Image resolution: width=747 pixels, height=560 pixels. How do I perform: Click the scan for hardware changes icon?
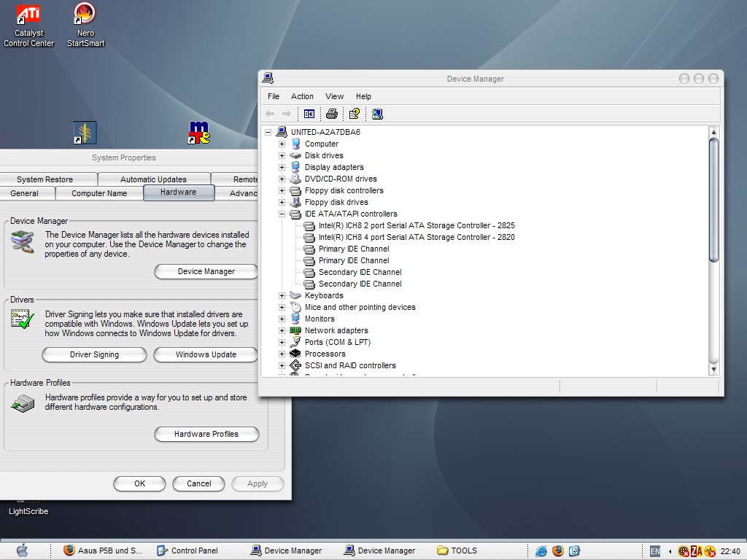[377, 114]
